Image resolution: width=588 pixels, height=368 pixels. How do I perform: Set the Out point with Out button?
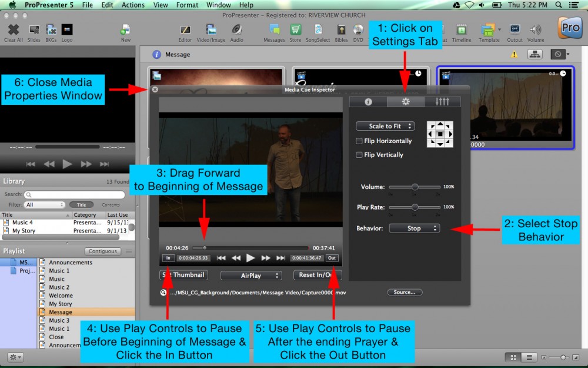pyautogui.click(x=332, y=258)
